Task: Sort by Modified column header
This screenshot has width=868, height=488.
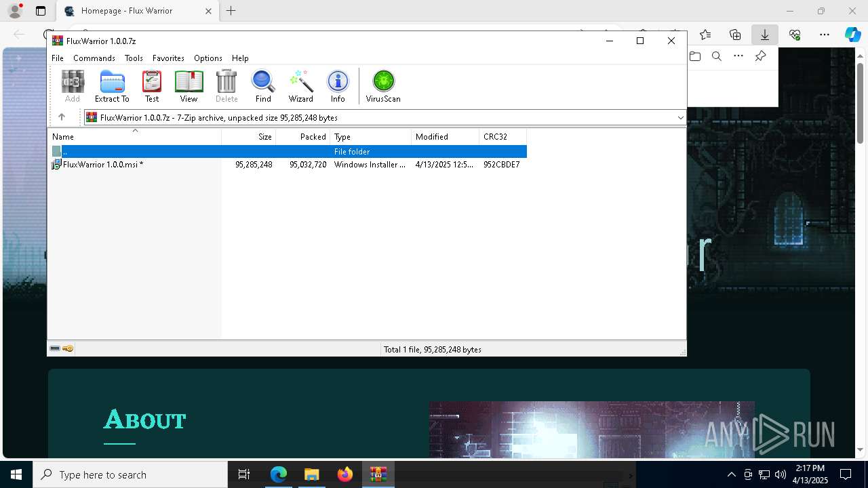Action: (446, 136)
